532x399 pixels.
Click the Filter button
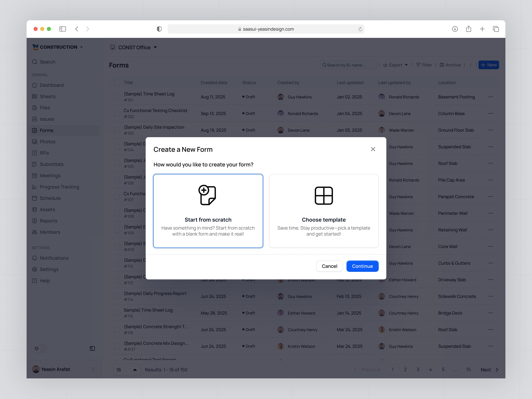[x=424, y=65]
